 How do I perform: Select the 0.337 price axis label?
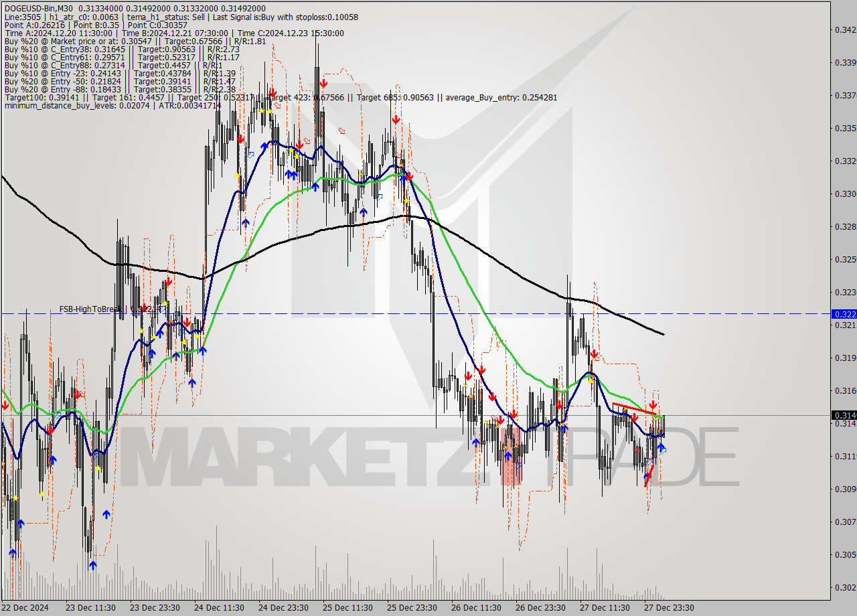coord(846,95)
